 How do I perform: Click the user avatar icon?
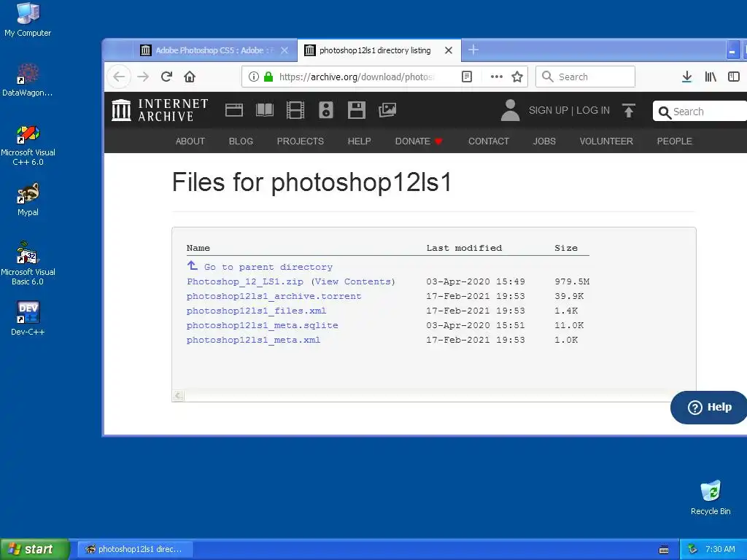[510, 110]
